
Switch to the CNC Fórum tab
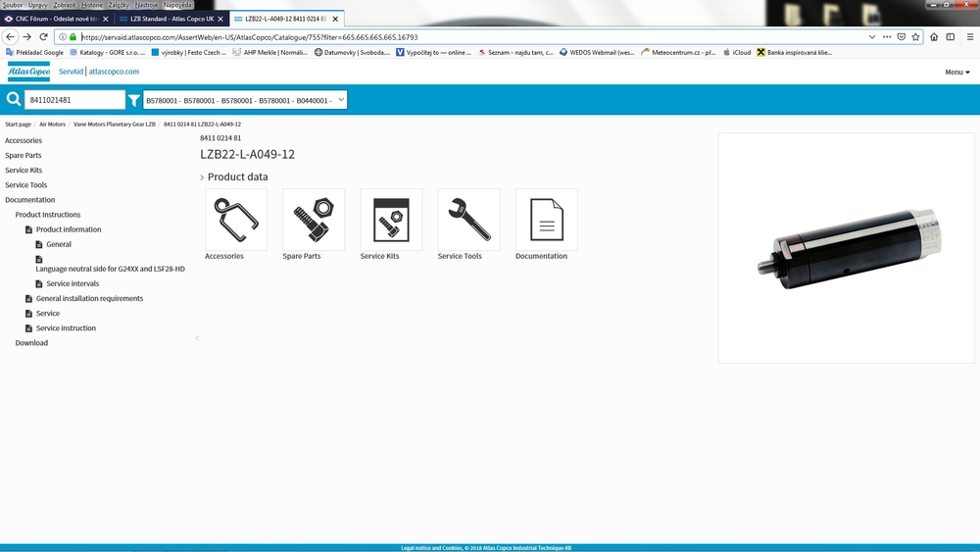pos(57,19)
